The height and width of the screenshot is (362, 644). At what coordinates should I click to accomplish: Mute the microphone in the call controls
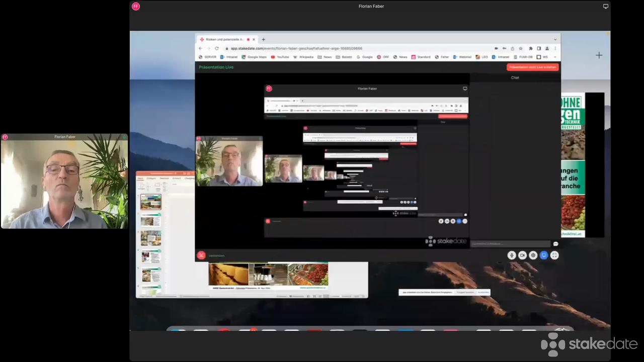click(x=512, y=255)
